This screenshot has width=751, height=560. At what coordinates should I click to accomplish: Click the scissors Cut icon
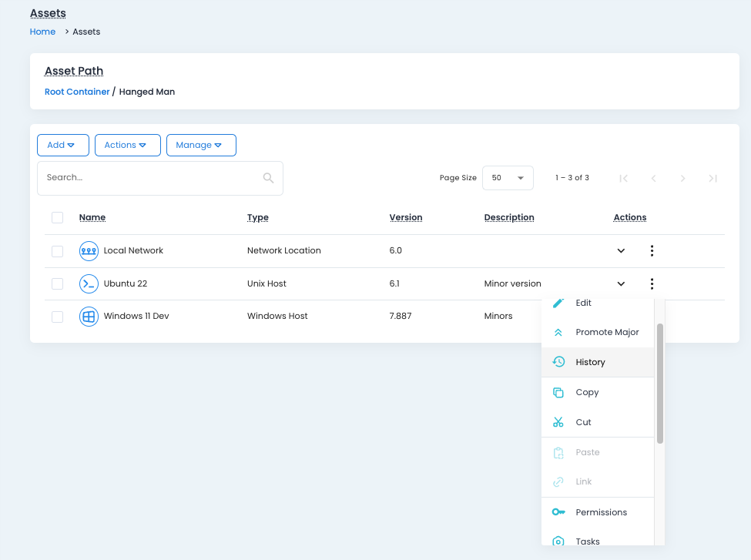coord(558,422)
